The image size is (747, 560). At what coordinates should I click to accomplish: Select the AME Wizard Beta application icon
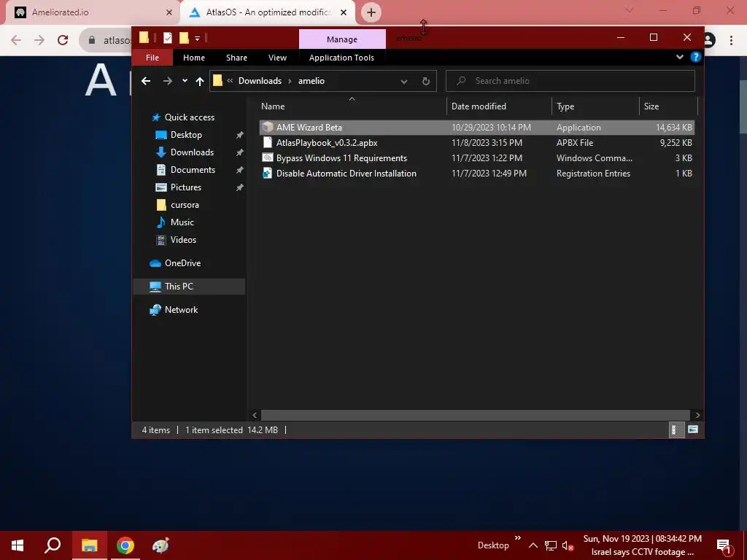pos(268,127)
